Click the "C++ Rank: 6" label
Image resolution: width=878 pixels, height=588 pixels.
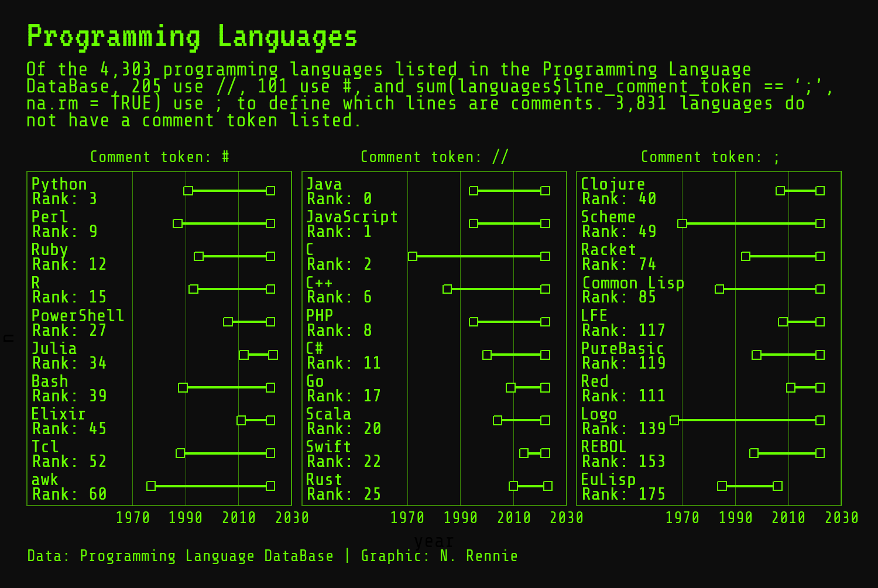point(339,290)
